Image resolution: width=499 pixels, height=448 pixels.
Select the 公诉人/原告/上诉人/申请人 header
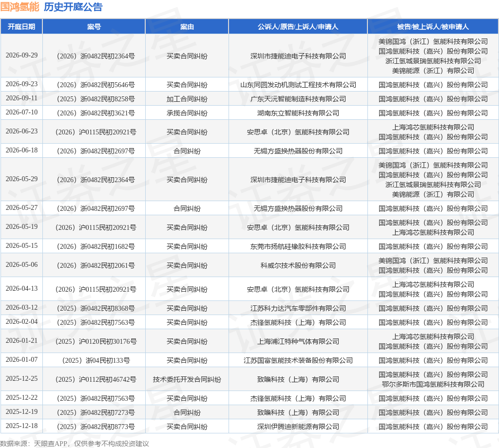[298, 27]
